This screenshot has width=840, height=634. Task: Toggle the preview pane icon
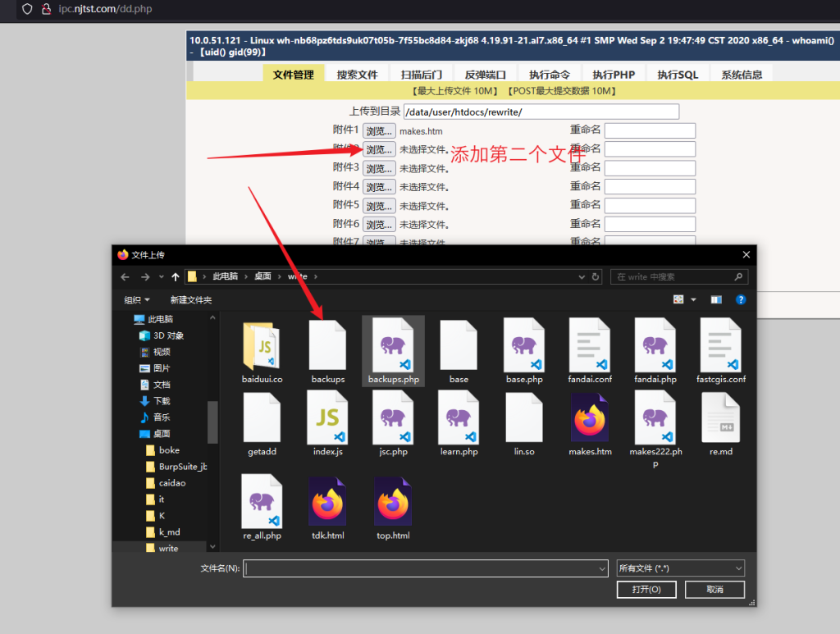click(x=716, y=300)
